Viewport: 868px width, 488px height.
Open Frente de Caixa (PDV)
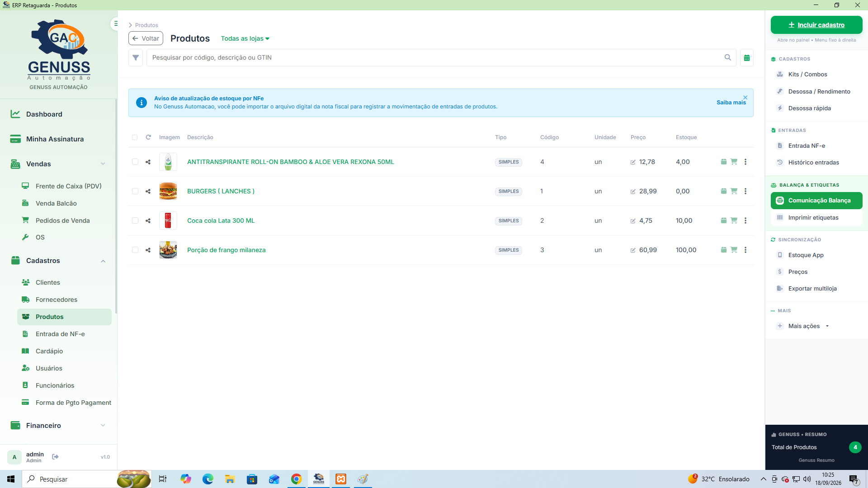(64, 186)
